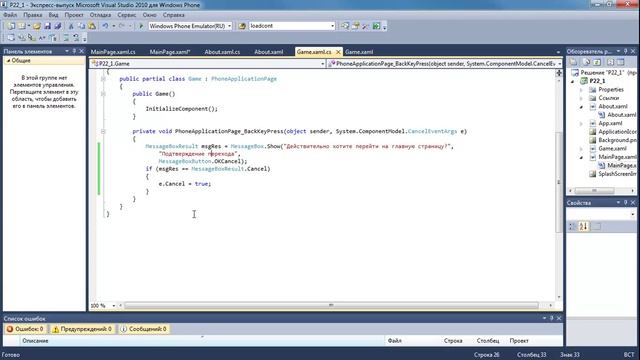The image size is (640, 360).
Task: Copy the selection with the Copy icon
Action: [x=82, y=26]
